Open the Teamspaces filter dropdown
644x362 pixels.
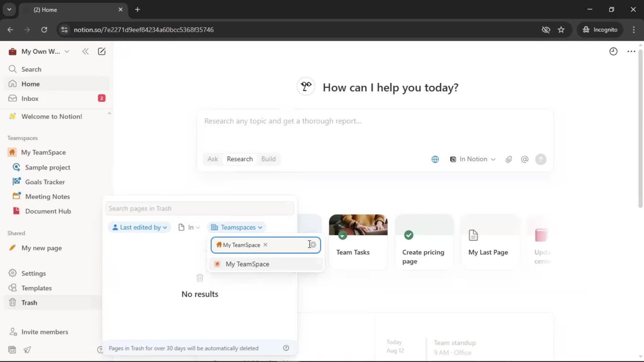tap(236, 227)
